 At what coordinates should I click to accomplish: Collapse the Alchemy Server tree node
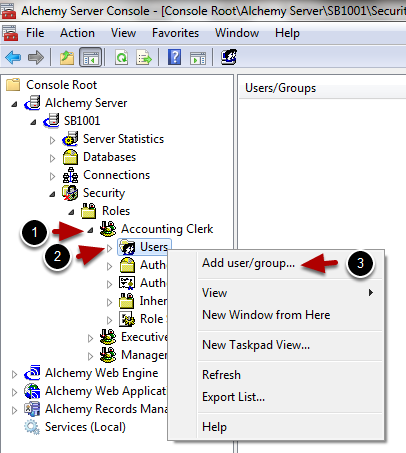pos(14,104)
